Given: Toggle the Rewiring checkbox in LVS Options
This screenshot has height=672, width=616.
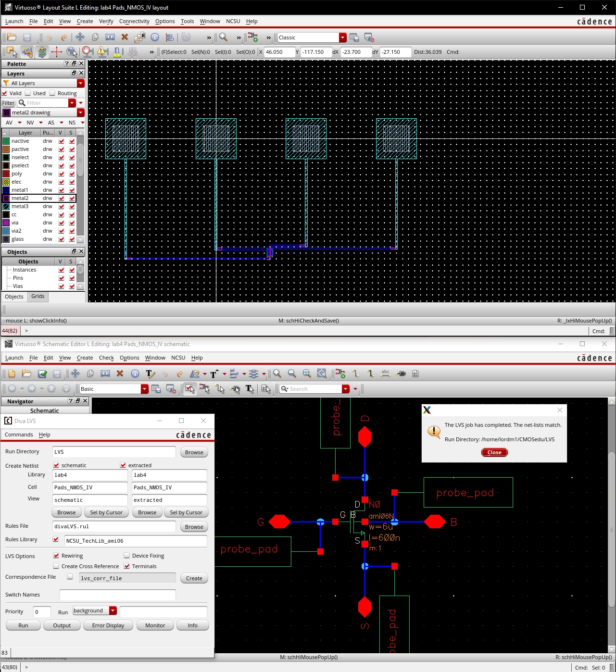Looking at the screenshot, I should [x=56, y=556].
